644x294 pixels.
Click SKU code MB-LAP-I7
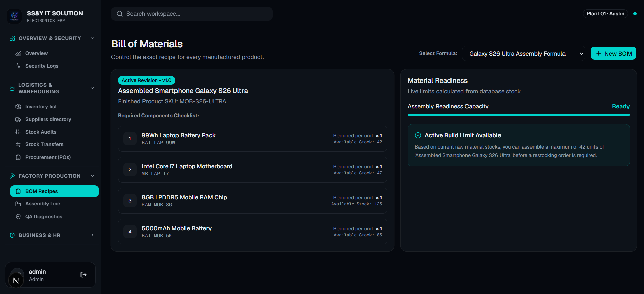pos(155,174)
